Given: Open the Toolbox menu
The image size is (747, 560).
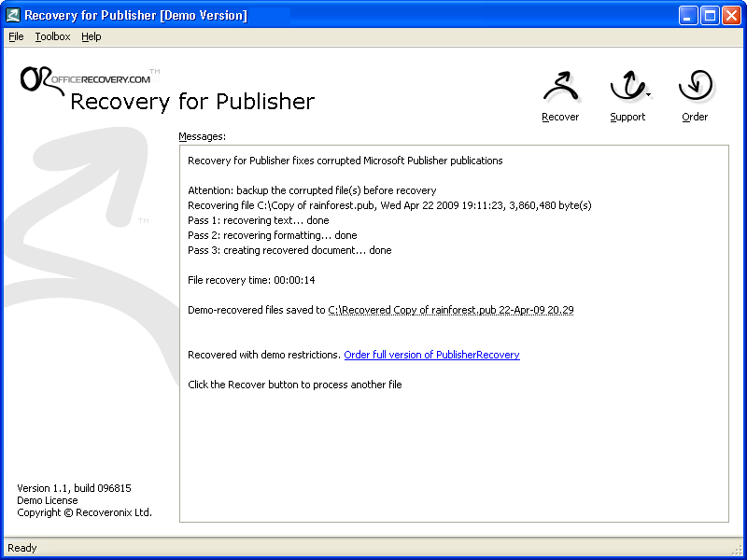Looking at the screenshot, I should (x=53, y=36).
